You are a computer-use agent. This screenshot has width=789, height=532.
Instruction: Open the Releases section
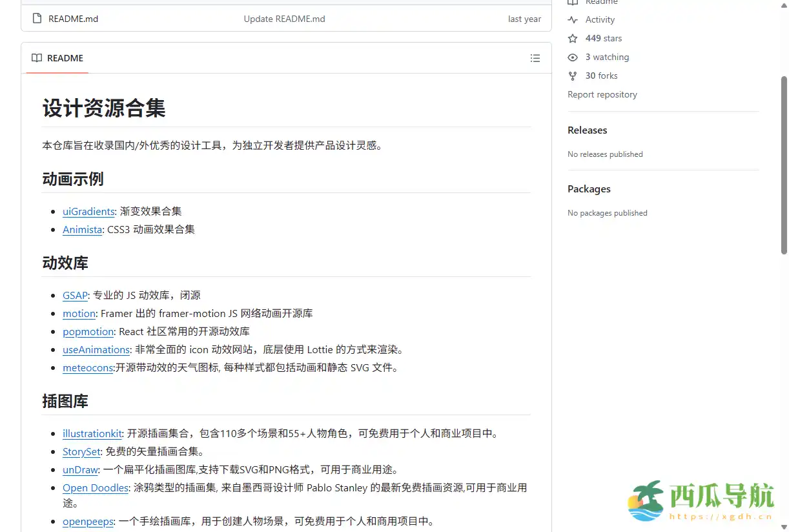[x=587, y=130]
